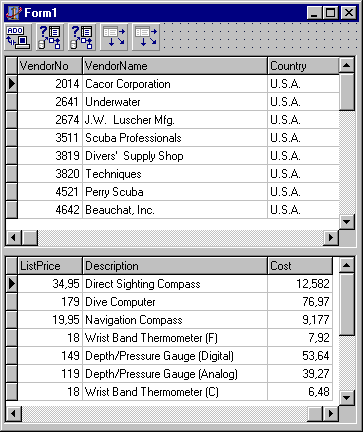Sort by the VendorNo column header
Screen dimensions: 363x432
pyautogui.click(x=50, y=66)
